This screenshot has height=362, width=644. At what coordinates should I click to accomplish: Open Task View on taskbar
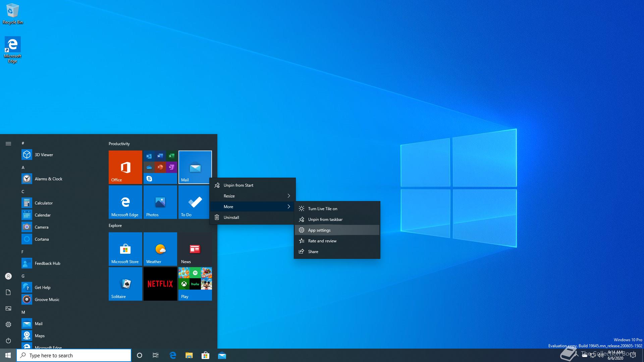click(x=156, y=355)
